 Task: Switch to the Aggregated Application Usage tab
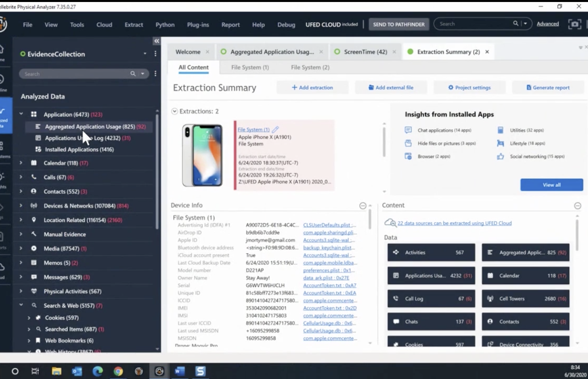tap(272, 52)
